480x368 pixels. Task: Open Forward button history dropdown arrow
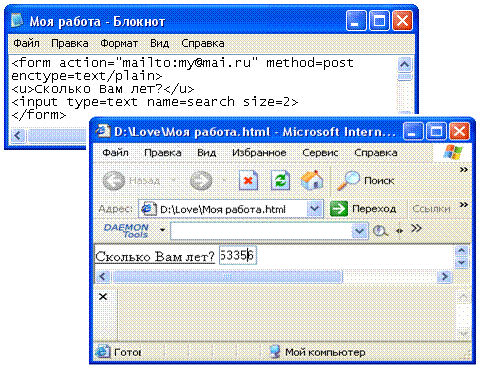coord(224,181)
